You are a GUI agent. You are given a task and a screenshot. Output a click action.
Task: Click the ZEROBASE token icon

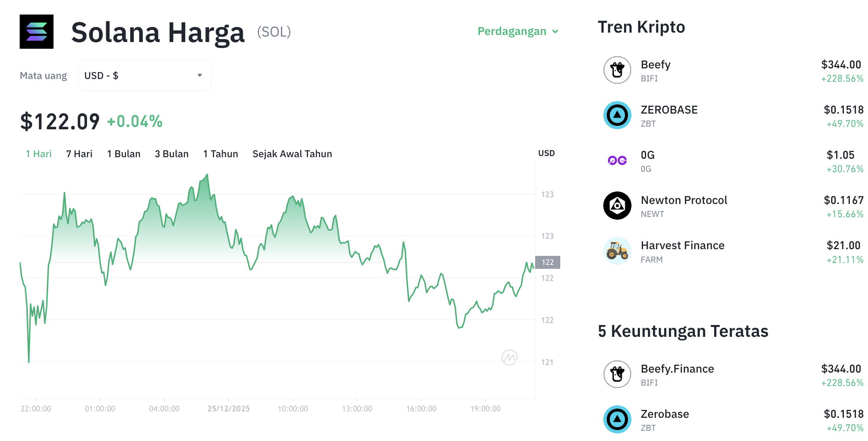coord(617,116)
